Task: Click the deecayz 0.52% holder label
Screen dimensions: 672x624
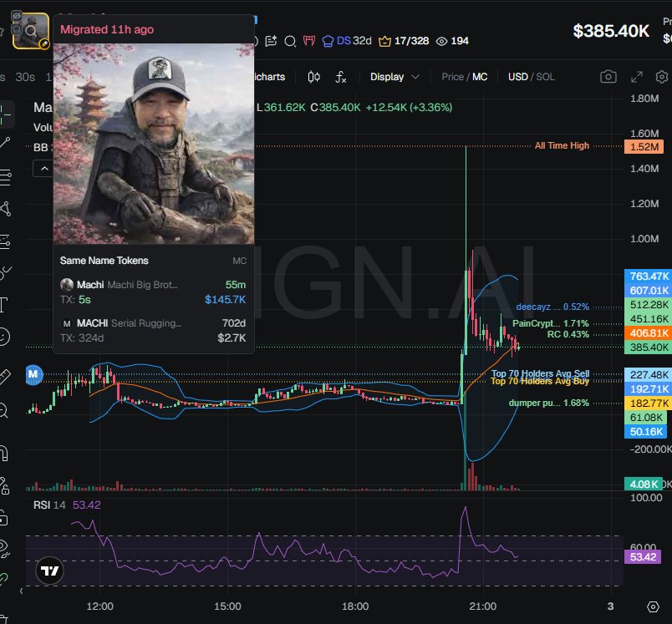Action: click(x=552, y=307)
